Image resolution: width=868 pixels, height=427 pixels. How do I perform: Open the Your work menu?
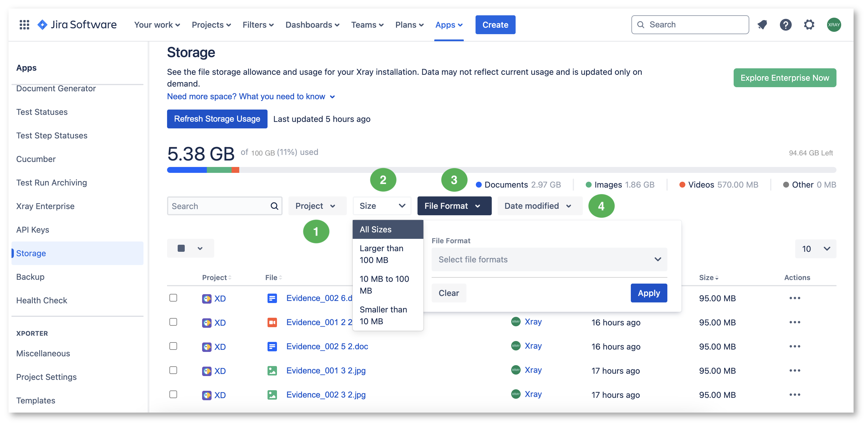pyautogui.click(x=157, y=24)
